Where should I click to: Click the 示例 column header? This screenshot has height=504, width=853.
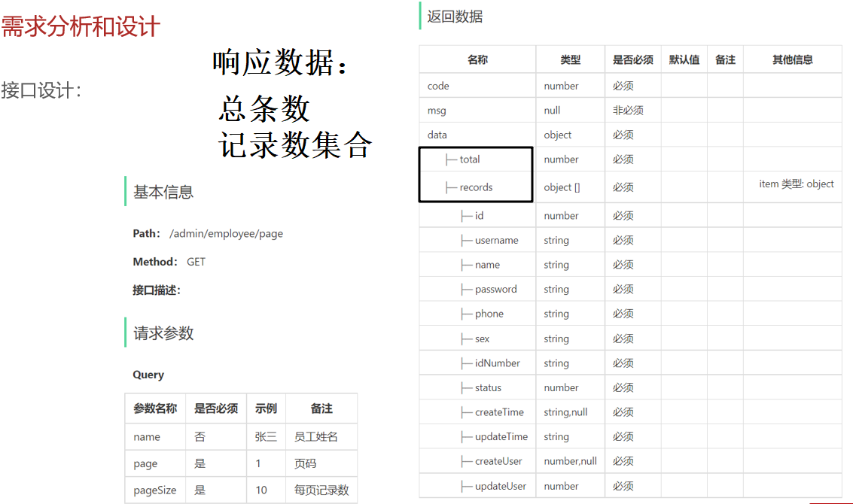tap(266, 408)
